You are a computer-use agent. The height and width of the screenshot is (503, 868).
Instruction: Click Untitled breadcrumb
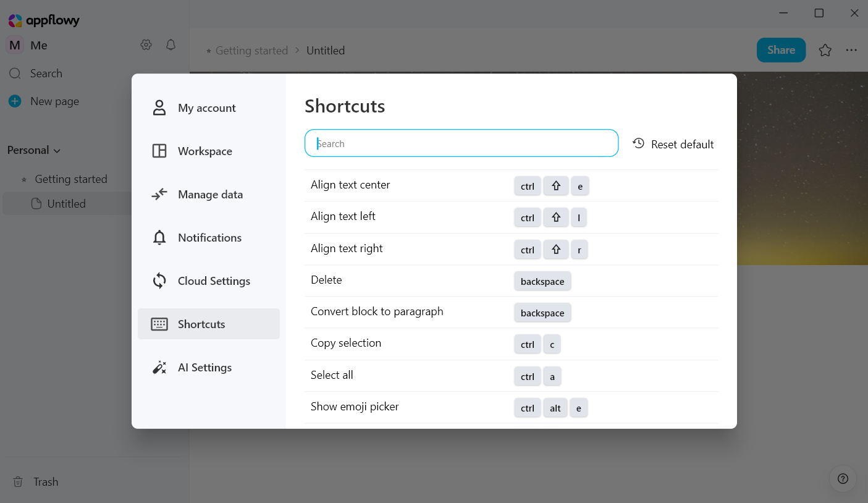[326, 51]
